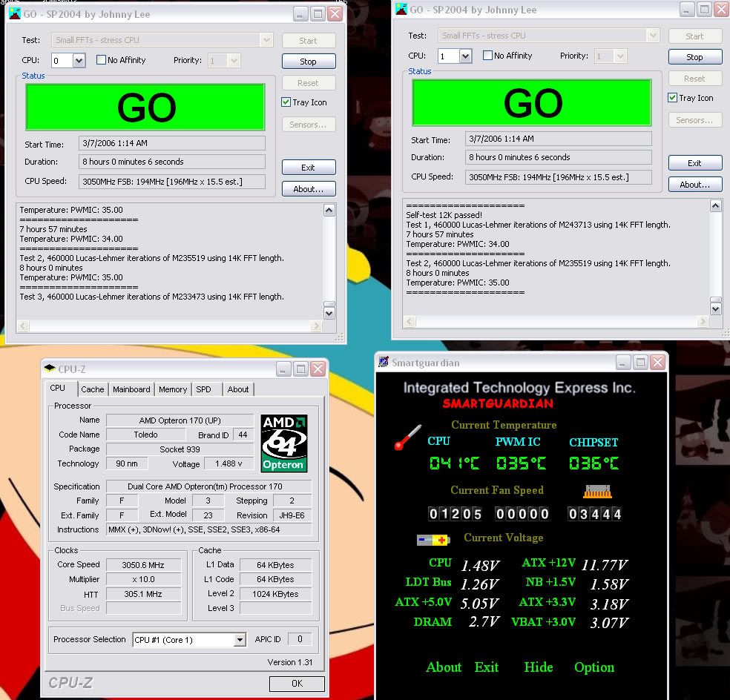Image resolution: width=730 pixels, height=700 pixels.
Task: Click DRAM voltage reading '2.7V'
Action: tap(484, 622)
